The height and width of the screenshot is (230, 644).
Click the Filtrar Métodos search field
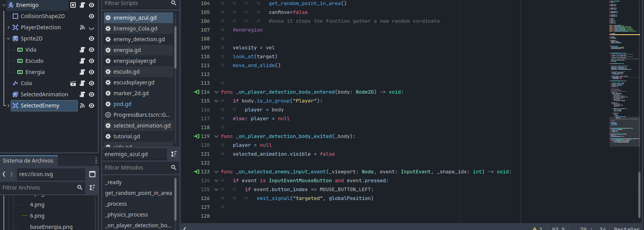137,168
